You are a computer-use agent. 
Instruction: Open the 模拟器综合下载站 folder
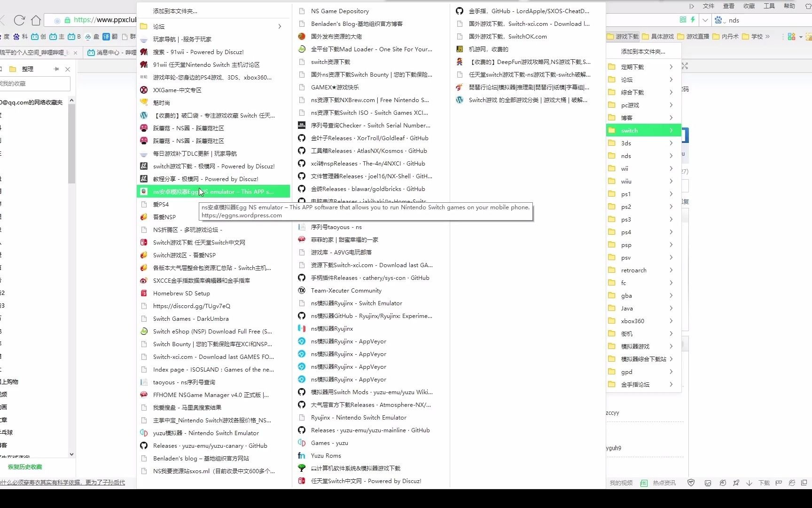643,359
